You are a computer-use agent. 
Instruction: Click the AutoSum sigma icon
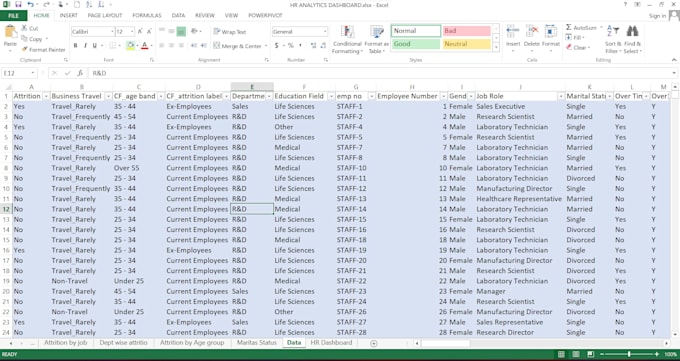pos(569,27)
